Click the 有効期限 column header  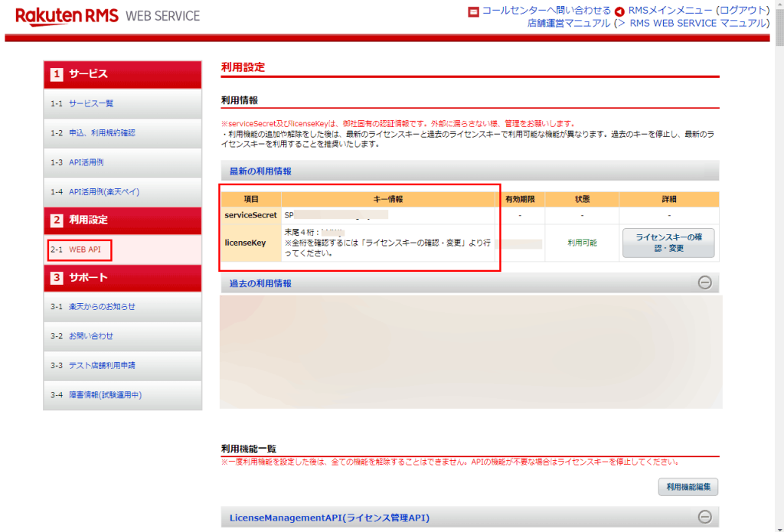pyautogui.click(x=520, y=199)
